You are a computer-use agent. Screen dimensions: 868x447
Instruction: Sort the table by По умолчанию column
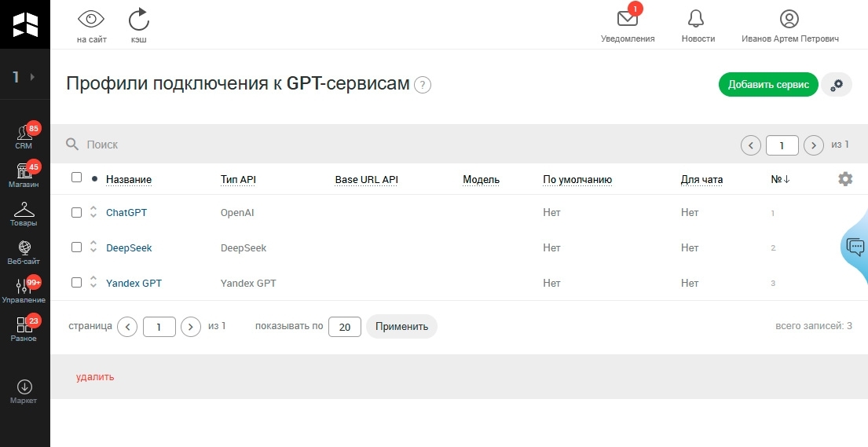tap(577, 179)
